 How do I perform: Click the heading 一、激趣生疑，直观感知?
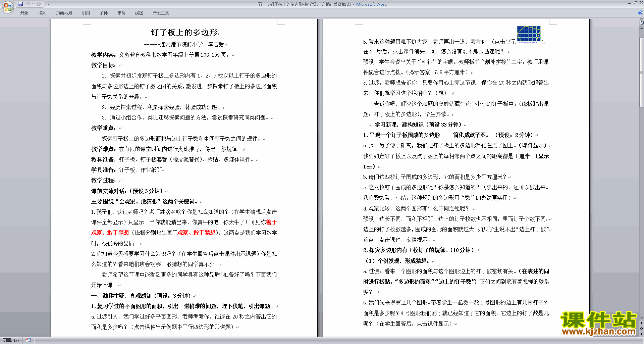(141, 296)
